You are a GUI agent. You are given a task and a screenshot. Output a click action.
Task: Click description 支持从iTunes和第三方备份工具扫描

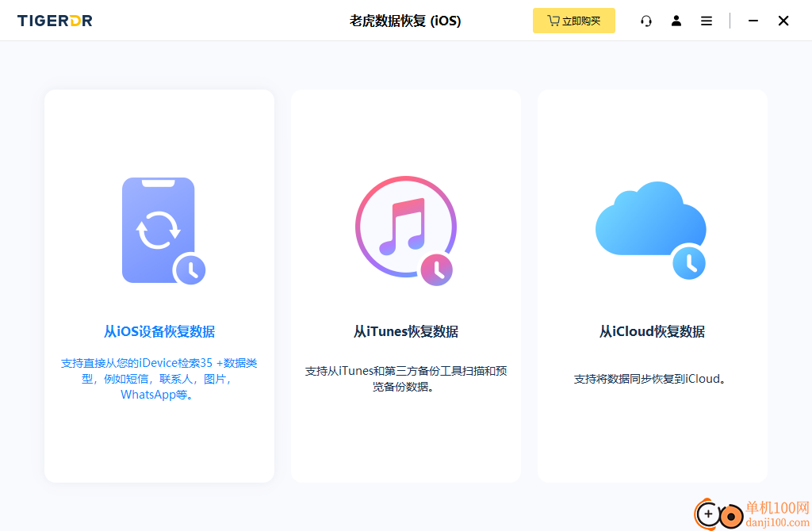click(405, 379)
